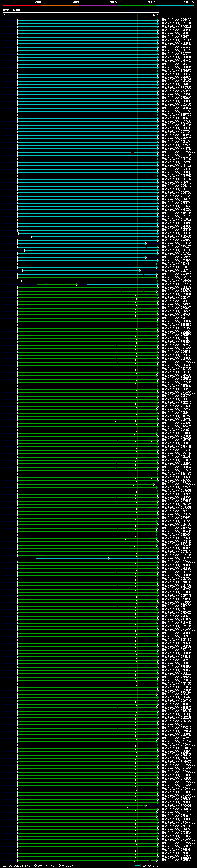Select hit label UniRef100_Q53P96

177,91
